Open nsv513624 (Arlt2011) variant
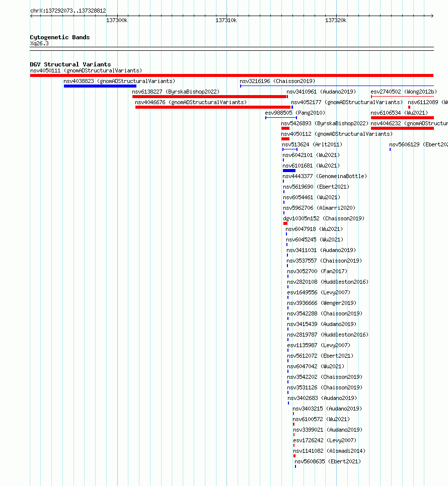448x486 pixels. (312, 144)
